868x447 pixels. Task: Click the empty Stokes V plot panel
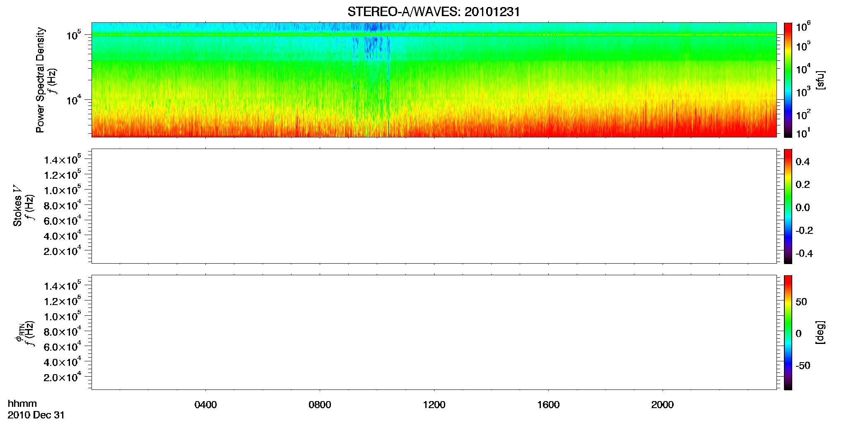(x=434, y=206)
